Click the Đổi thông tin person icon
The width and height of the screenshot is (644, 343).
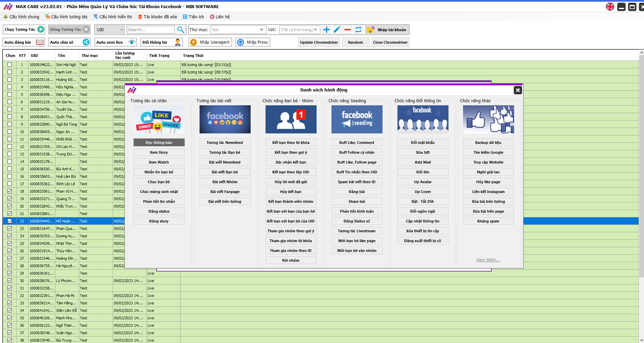[178, 42]
